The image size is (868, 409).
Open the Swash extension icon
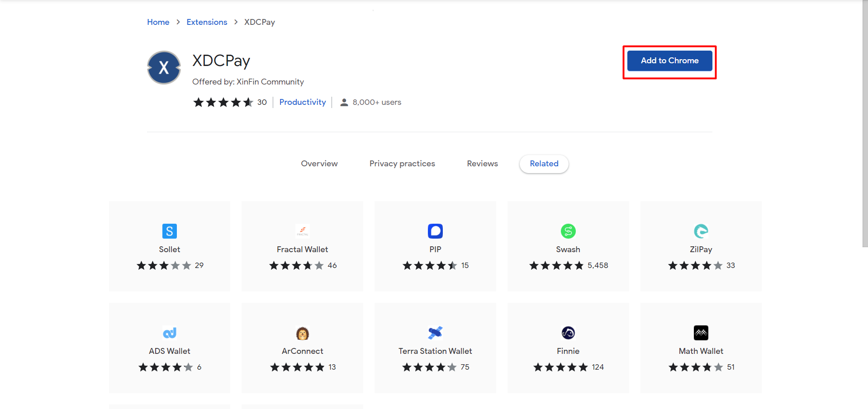(x=568, y=231)
